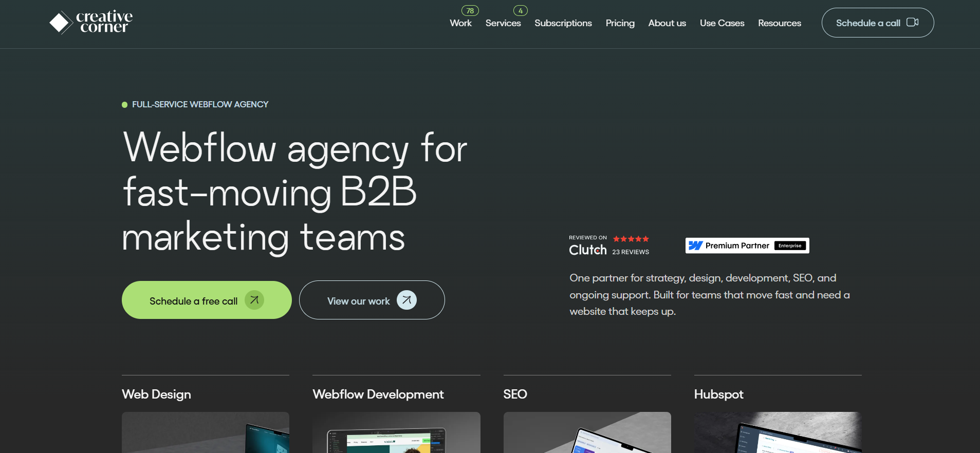Open the Subscriptions menu item
This screenshot has width=980, height=453.
click(563, 23)
